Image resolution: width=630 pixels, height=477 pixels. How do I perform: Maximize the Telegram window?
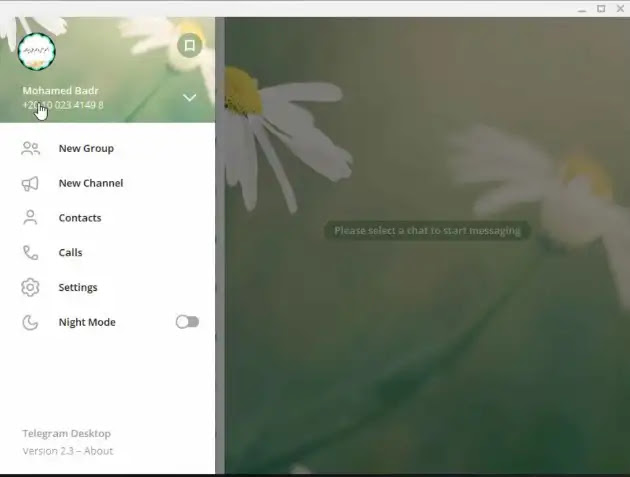(601, 8)
